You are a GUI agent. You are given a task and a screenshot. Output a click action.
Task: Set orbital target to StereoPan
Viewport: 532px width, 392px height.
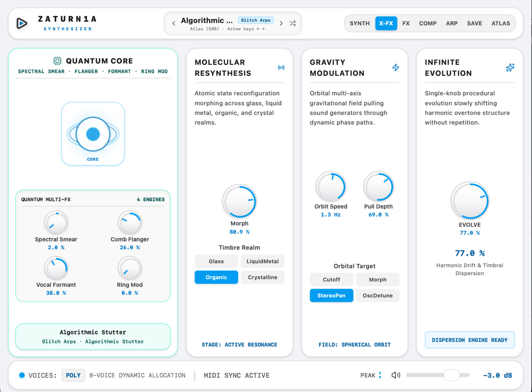[x=331, y=295]
